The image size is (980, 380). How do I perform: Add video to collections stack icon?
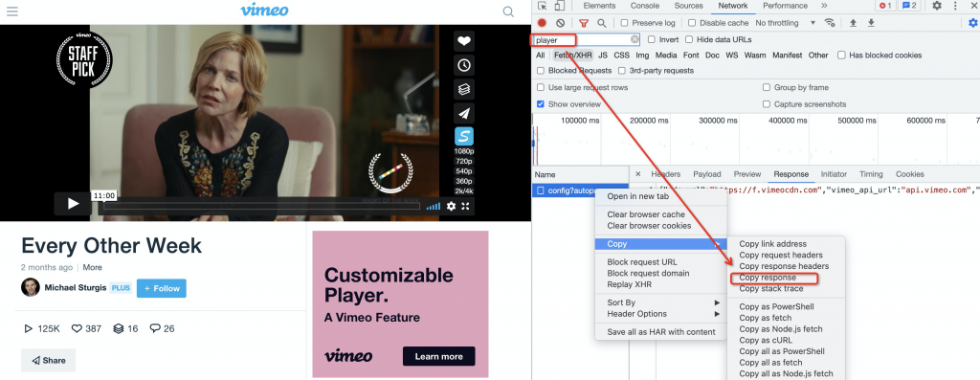click(464, 89)
